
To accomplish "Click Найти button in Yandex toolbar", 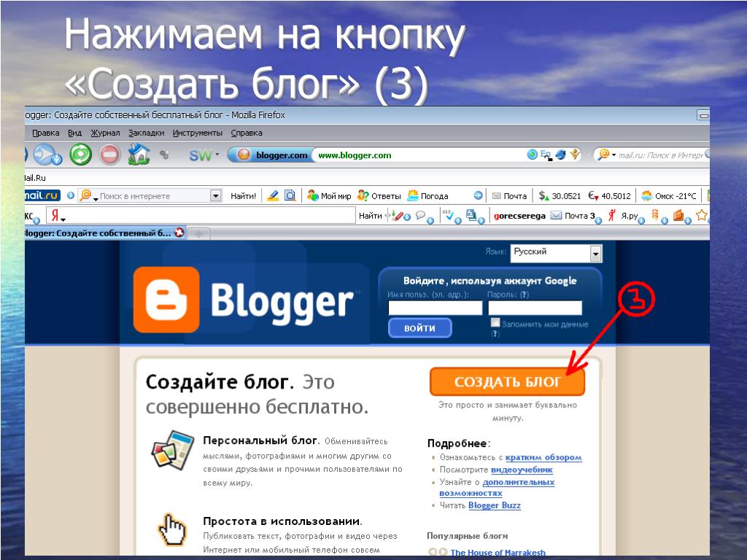I will tap(370, 216).
